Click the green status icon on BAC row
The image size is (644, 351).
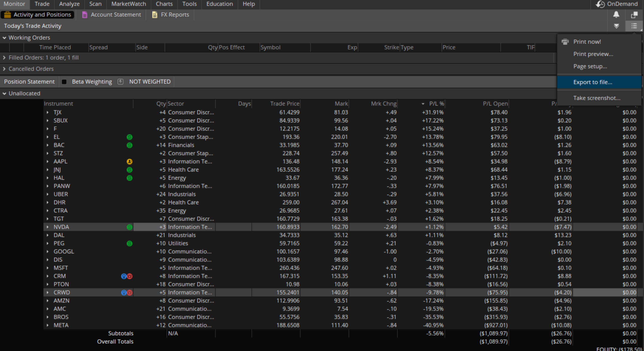(x=129, y=145)
